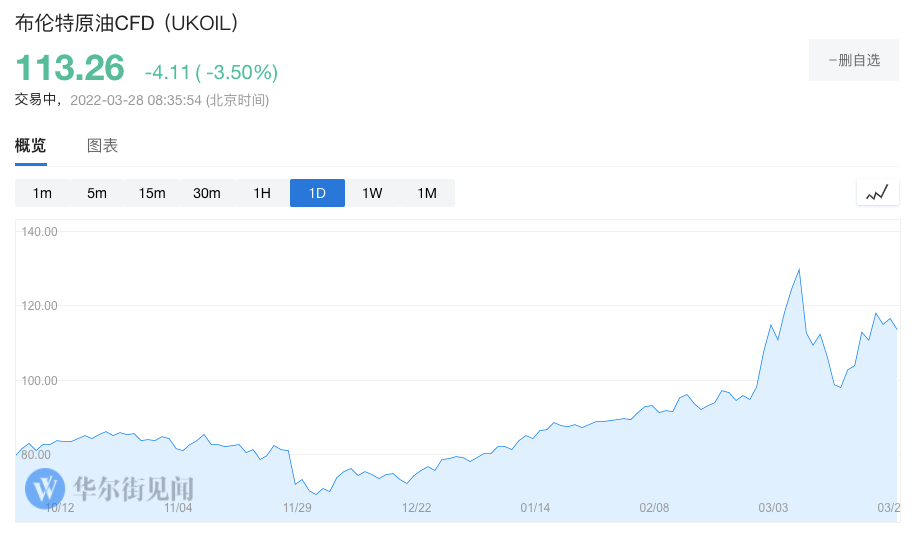Screen dimensions: 919x535
Task: Select the highlighted 1D timeframe
Action: [317, 193]
